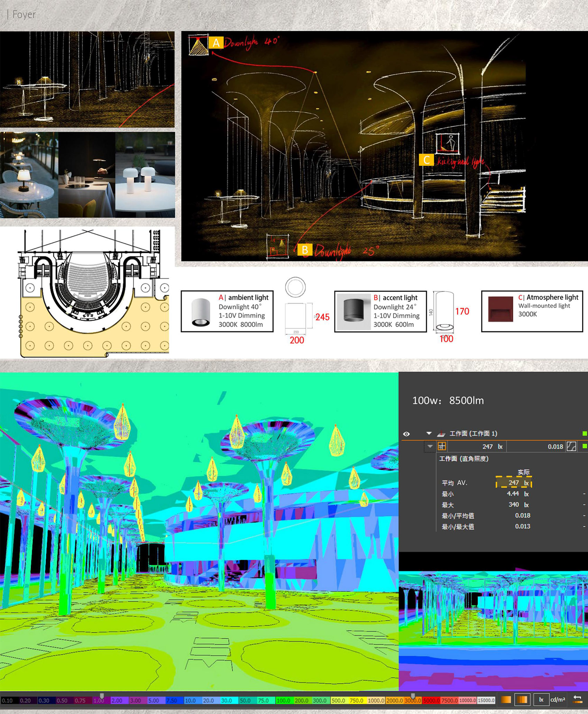Switch the display unit to cd/m²
588x714 pixels.
click(558, 699)
